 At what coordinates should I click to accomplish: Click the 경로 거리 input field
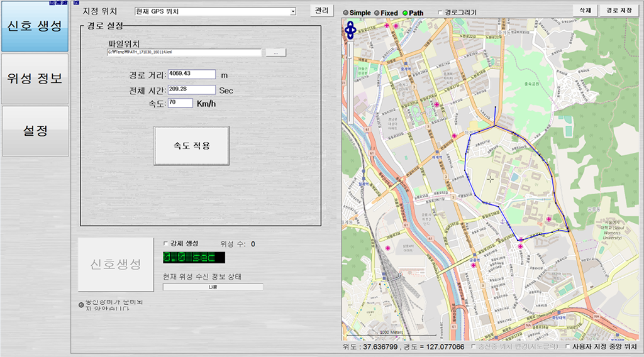pos(192,74)
